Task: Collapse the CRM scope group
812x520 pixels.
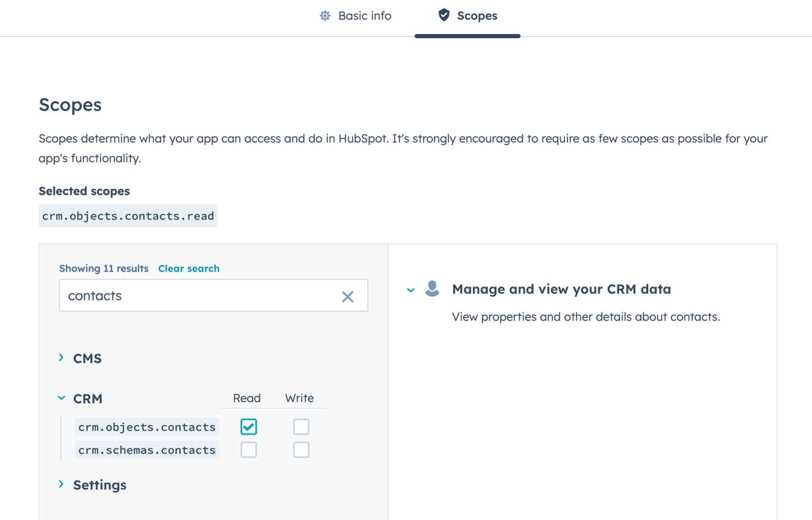Action: (61, 398)
